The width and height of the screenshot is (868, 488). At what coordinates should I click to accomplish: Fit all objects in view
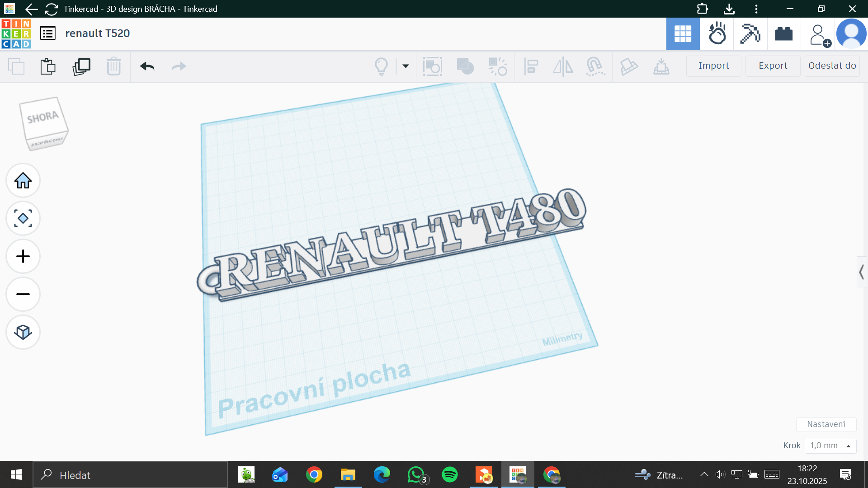[23, 219]
